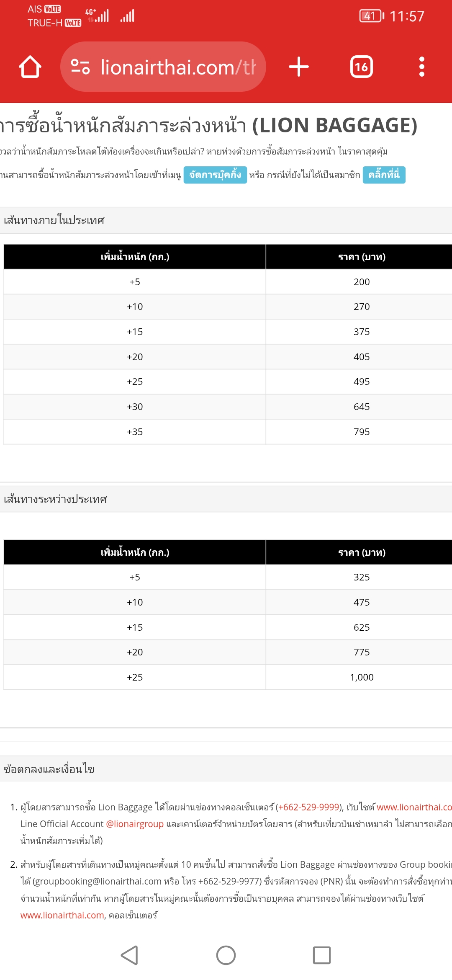Open the www.lionairthai.co link in item 1

pyautogui.click(x=414, y=807)
